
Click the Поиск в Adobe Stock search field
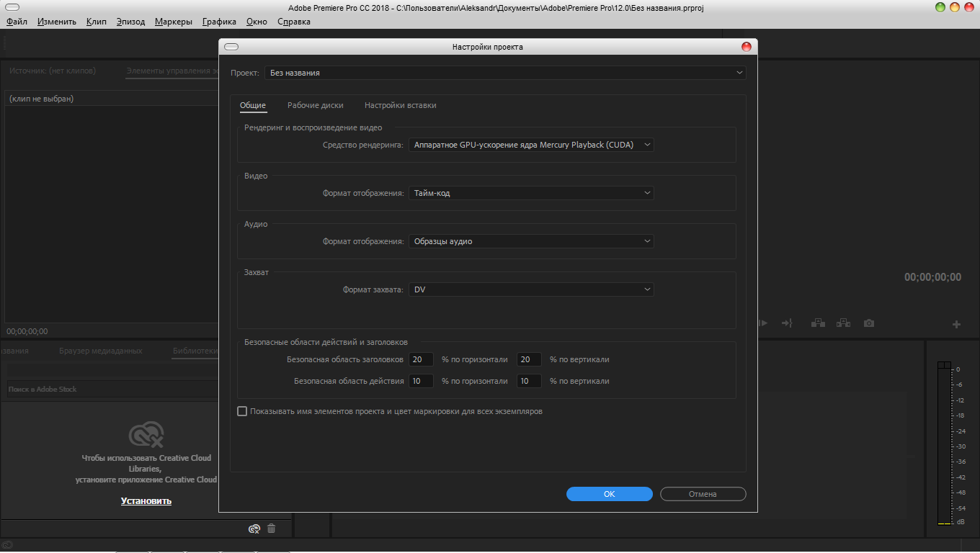click(112, 389)
